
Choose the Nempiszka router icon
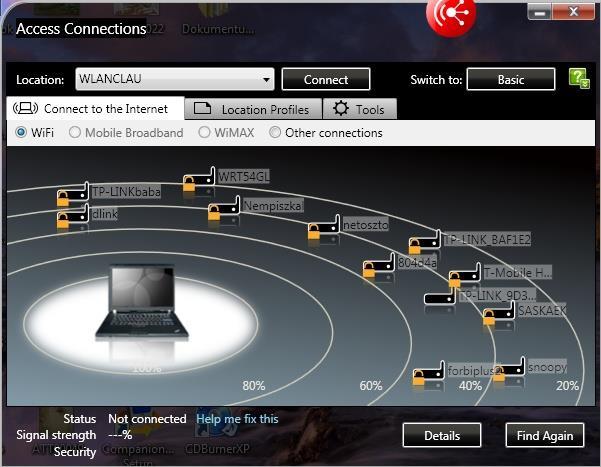tap(224, 208)
